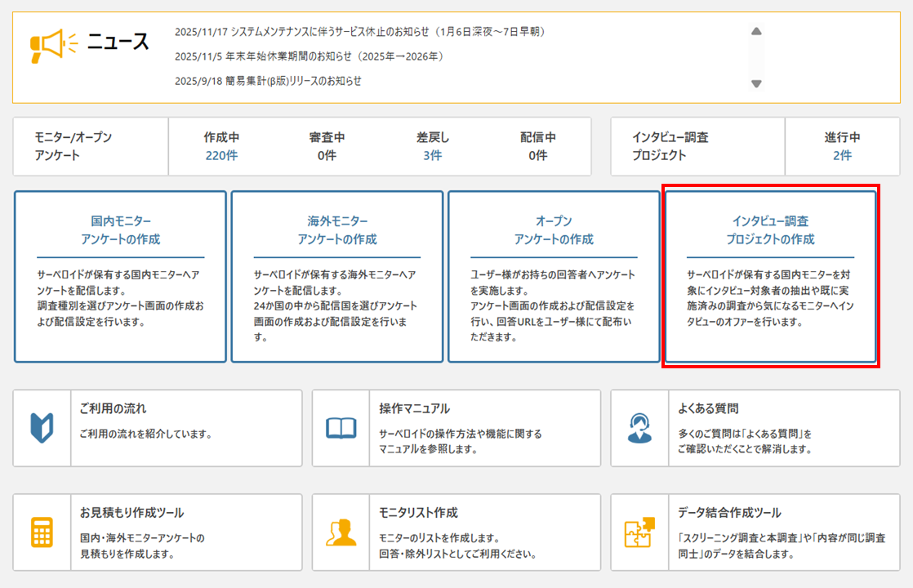Click the 審査中 0件 count
Screen dimensions: 913x588
pyautogui.click(x=327, y=155)
